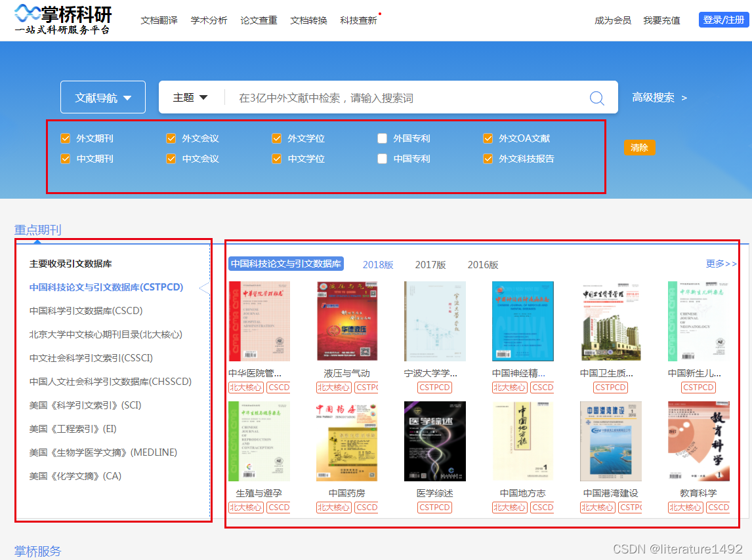Select 中文社会科学引文索引(CSSCI) in sidebar
The image size is (752, 560).
click(x=91, y=357)
